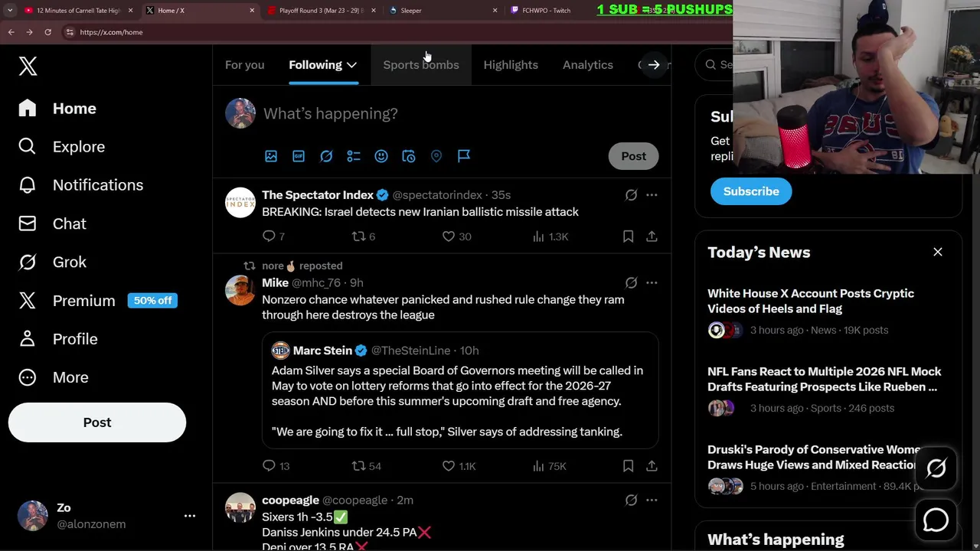Image resolution: width=980 pixels, height=551 pixels.
Task: Go back in browser history
Action: [11, 32]
